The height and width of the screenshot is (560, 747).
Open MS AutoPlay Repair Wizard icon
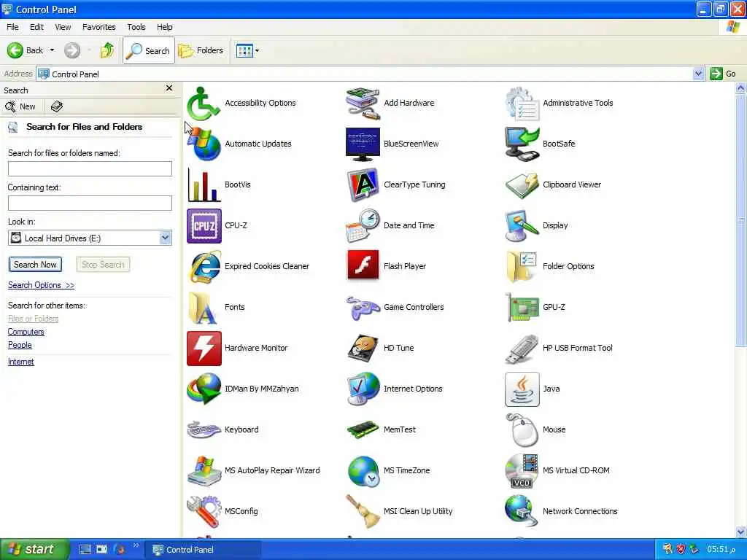(204, 470)
